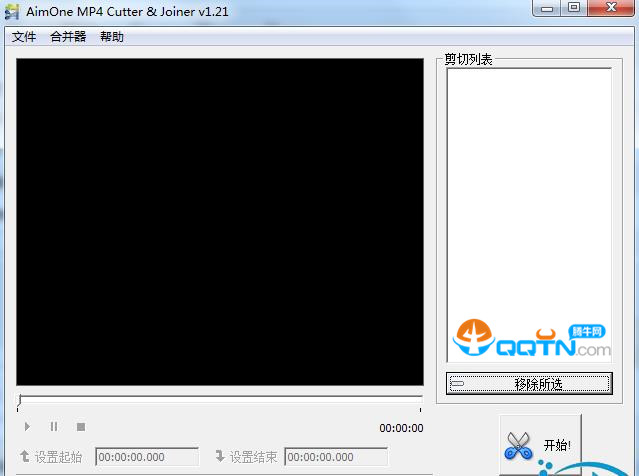
Task: Open the 合并器 menu
Action: (x=68, y=37)
